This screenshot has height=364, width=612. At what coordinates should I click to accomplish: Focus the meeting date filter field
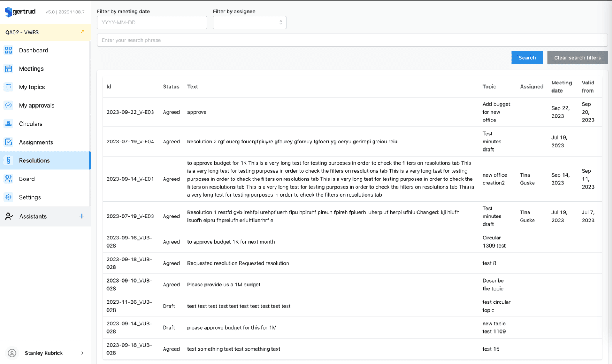152,22
